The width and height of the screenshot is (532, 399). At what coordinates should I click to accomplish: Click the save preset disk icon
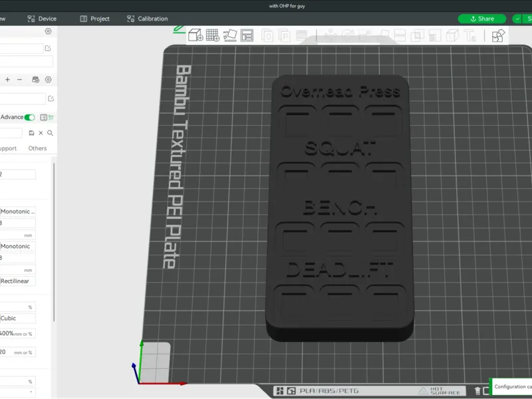tap(31, 133)
